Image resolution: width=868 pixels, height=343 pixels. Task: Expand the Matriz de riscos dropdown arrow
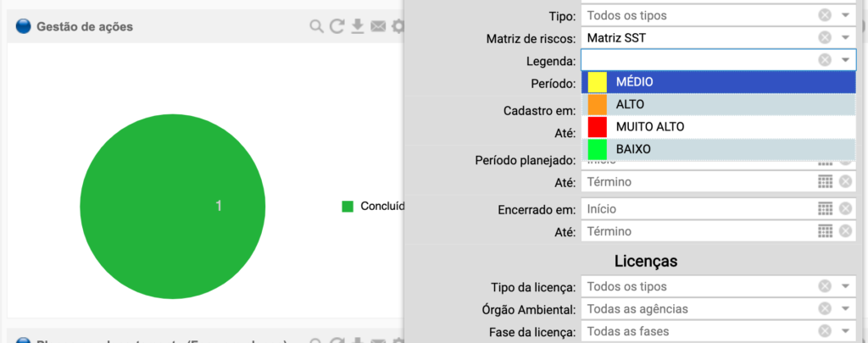845,38
